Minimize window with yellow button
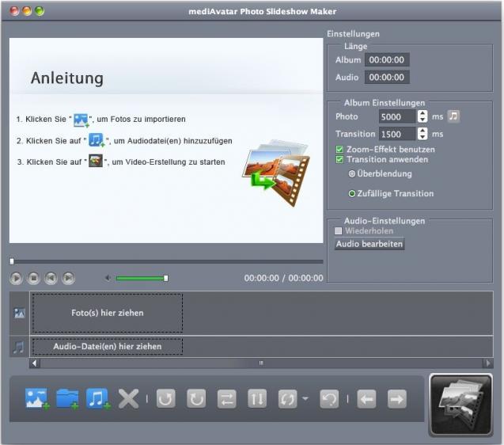 pos(27,11)
